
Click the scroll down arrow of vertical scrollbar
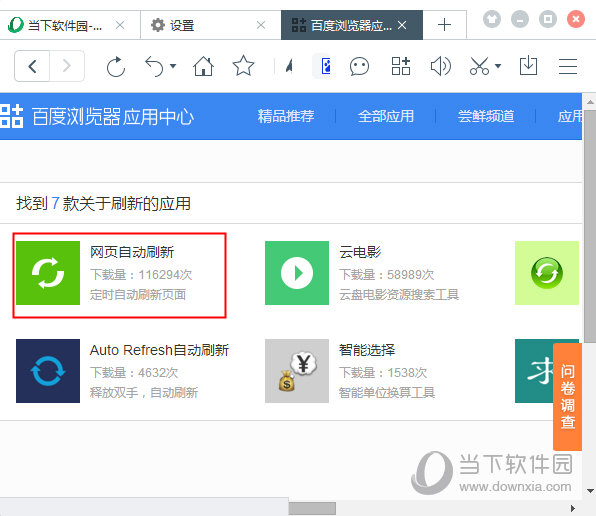coord(590,491)
